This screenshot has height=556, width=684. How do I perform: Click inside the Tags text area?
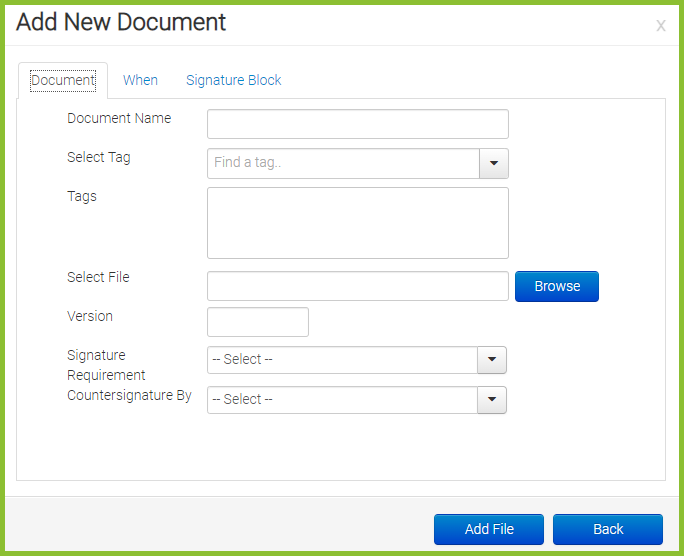pyautogui.click(x=358, y=223)
